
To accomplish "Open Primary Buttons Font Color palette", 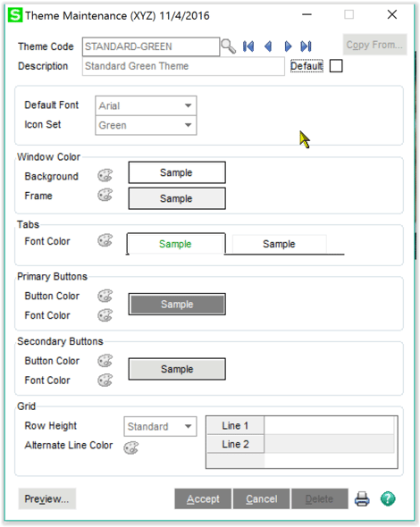I will point(105,315).
